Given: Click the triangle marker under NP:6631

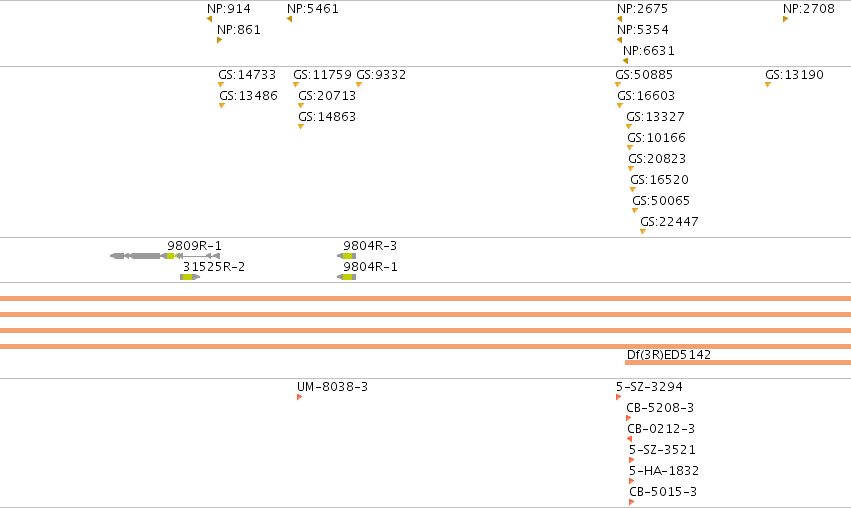Looking at the screenshot, I should (625, 61).
